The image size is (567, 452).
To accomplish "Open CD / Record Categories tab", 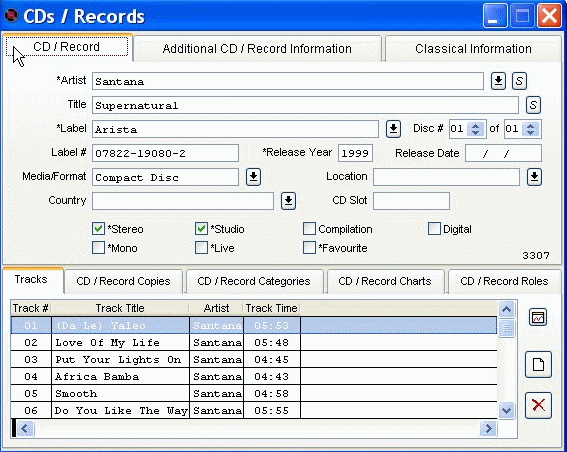I will (x=254, y=281).
